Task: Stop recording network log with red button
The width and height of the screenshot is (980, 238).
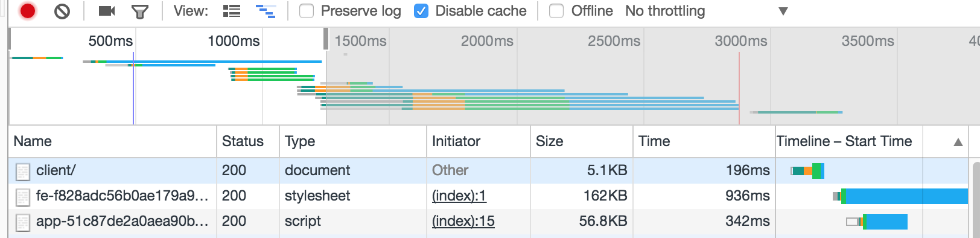Action: coord(27,11)
